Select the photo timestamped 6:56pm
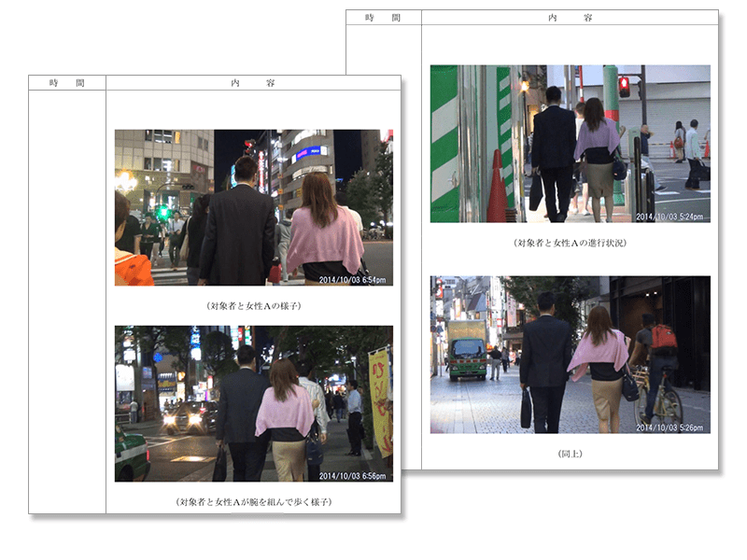Image resolution: width=747 pixels, height=560 pixels. (253, 403)
